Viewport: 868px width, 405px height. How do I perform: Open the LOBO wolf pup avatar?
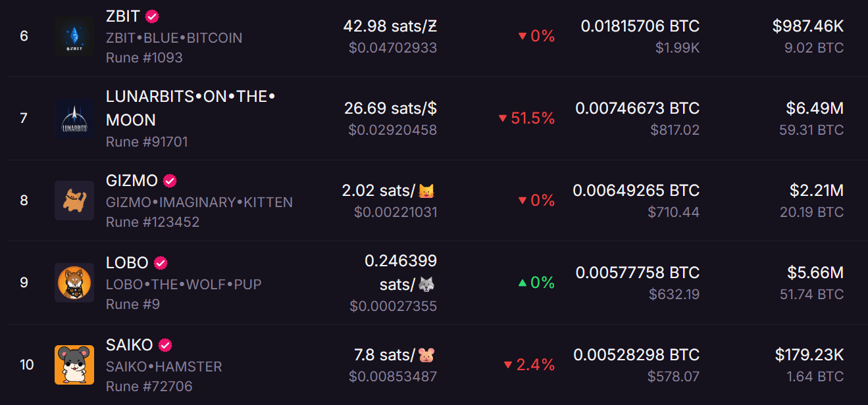(74, 283)
